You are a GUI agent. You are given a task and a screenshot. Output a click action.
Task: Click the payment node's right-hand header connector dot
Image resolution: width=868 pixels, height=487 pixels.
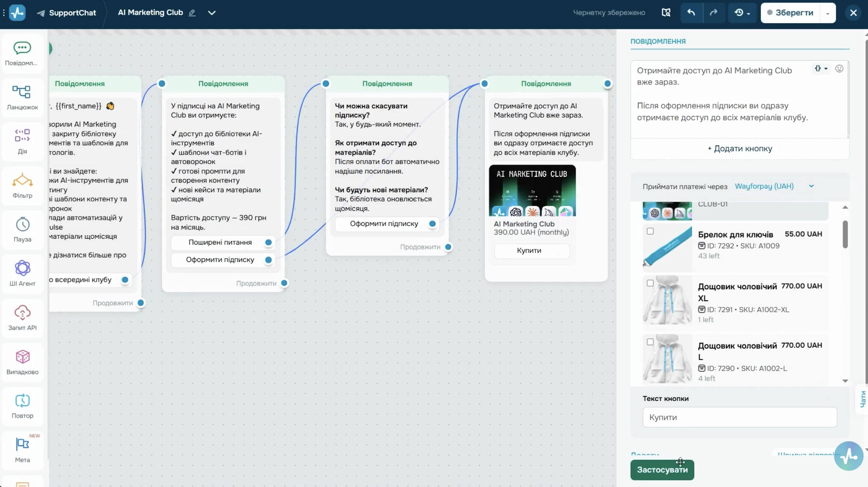tap(607, 84)
